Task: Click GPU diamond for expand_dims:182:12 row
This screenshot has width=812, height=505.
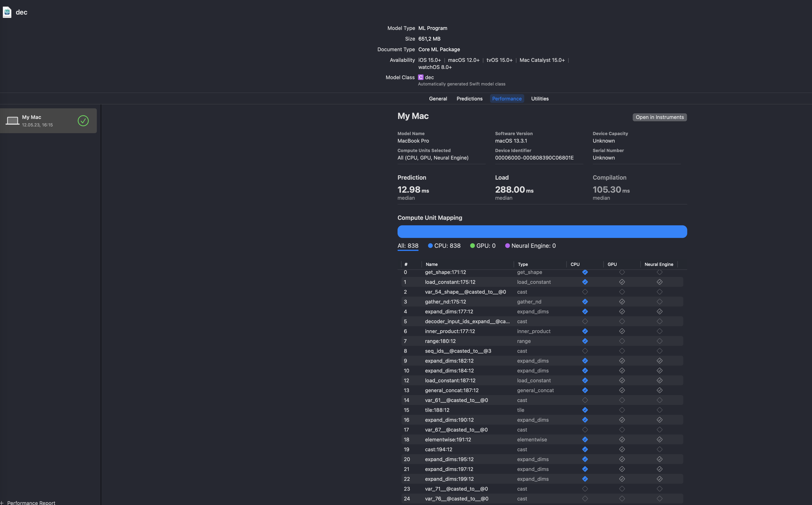Action: (x=622, y=361)
